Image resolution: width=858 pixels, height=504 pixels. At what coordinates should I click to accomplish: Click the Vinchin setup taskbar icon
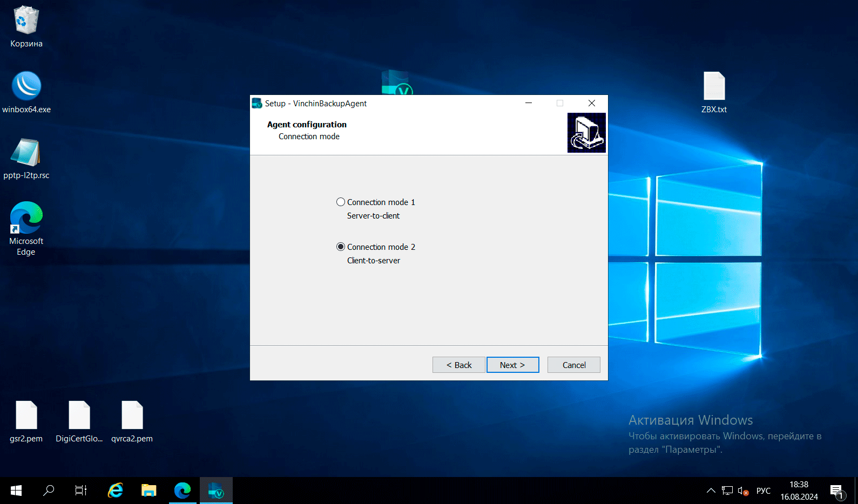click(216, 491)
